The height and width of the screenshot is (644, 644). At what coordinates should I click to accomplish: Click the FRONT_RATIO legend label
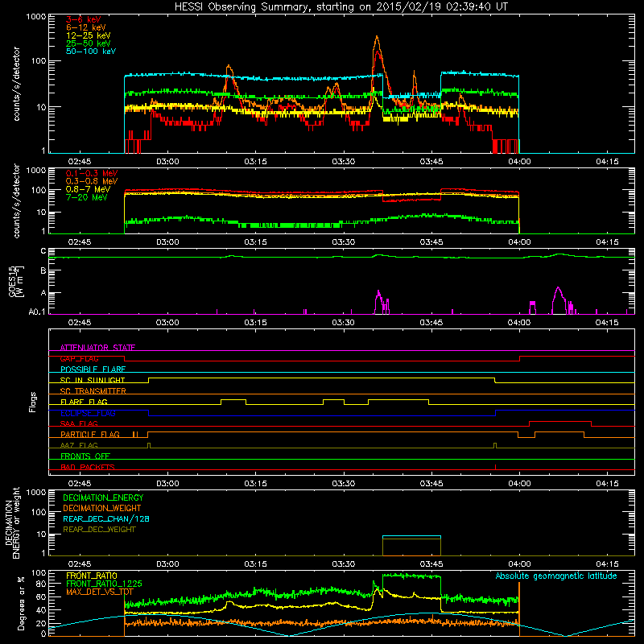(92, 576)
